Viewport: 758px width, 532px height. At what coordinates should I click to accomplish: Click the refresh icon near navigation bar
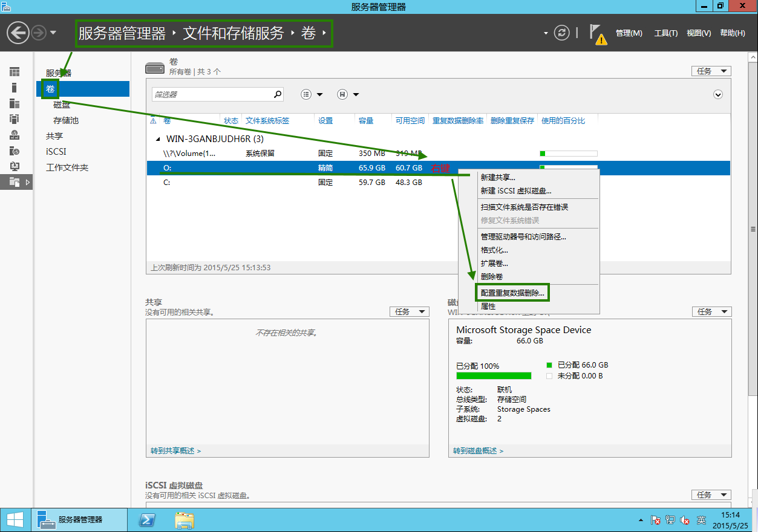click(561, 33)
